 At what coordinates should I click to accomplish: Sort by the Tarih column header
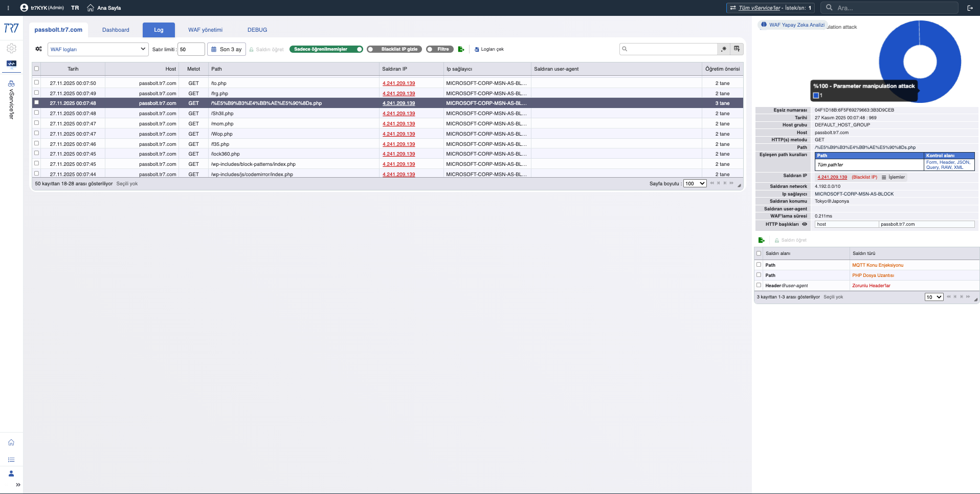[73, 69]
